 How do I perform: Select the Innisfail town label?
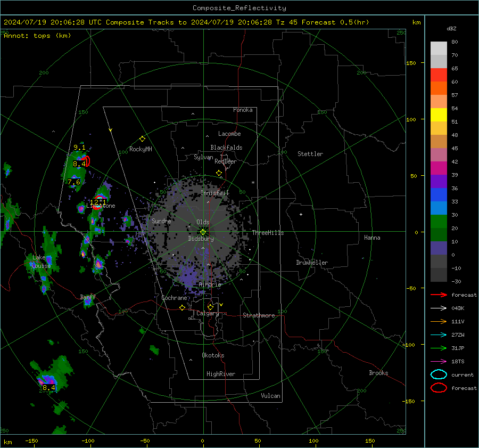coord(215,193)
